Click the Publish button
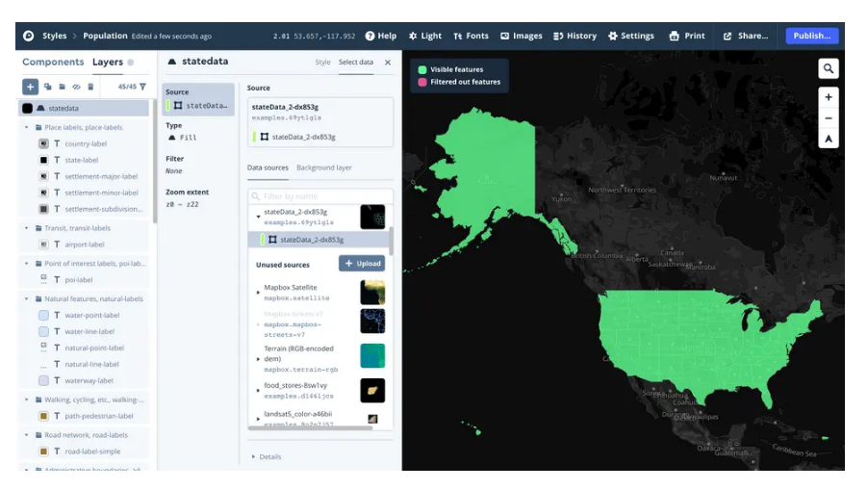 [x=811, y=36]
